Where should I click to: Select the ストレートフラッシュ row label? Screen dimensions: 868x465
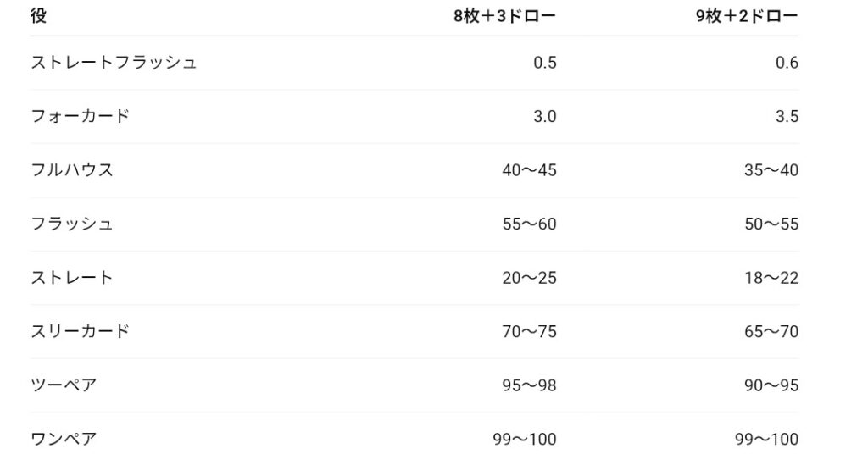pos(114,63)
